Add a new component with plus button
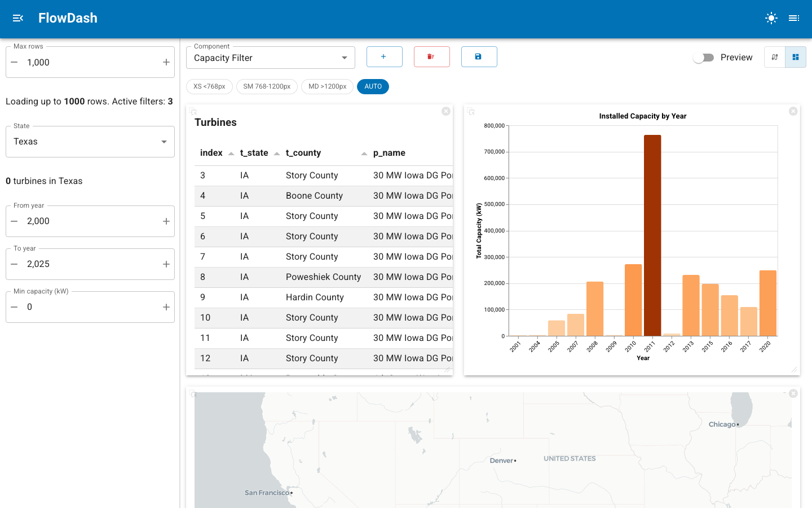The width and height of the screenshot is (812, 508). [384, 56]
